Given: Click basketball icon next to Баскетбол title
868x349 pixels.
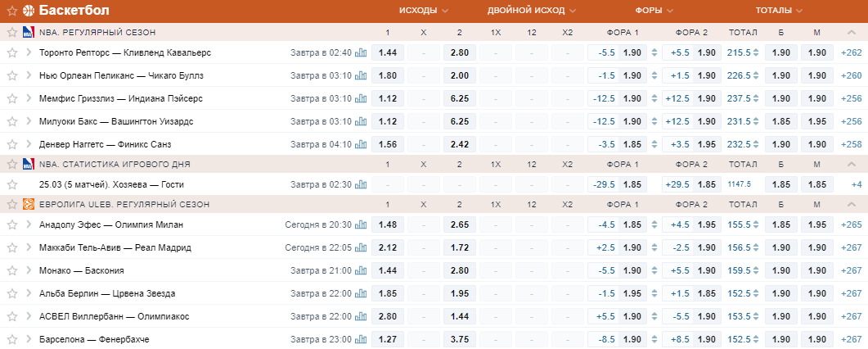Looking at the screenshot, I should tap(29, 11).
